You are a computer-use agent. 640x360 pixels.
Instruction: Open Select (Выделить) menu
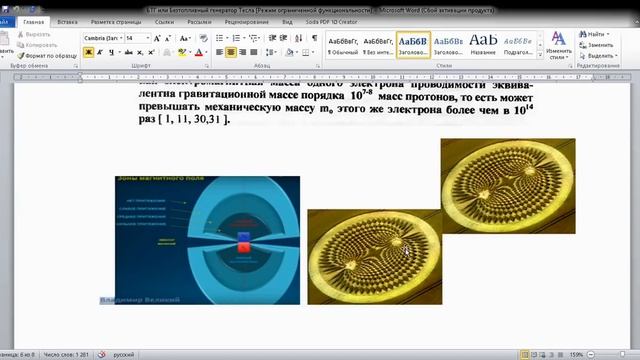pos(598,56)
